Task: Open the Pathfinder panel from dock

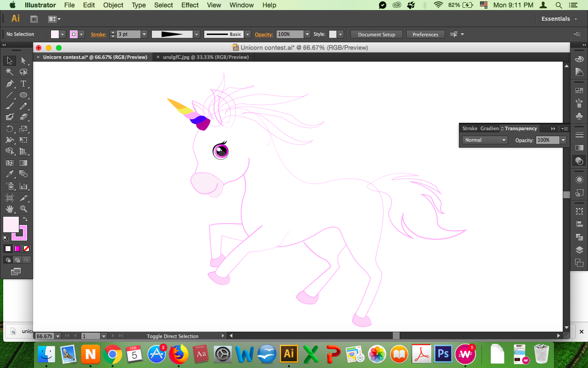Action: point(579,237)
